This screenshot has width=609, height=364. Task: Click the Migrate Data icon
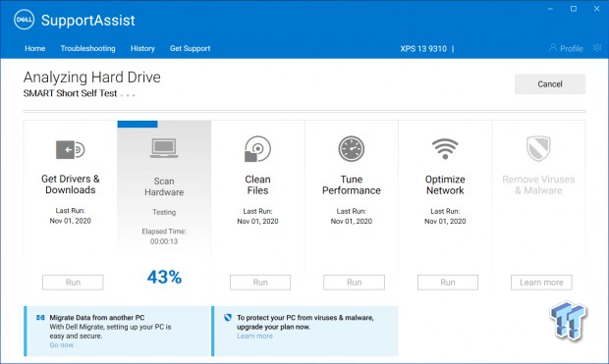click(40, 318)
